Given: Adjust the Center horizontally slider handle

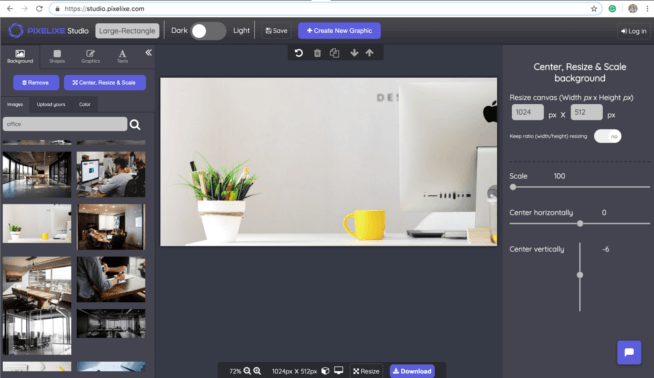Looking at the screenshot, I should pos(580,224).
